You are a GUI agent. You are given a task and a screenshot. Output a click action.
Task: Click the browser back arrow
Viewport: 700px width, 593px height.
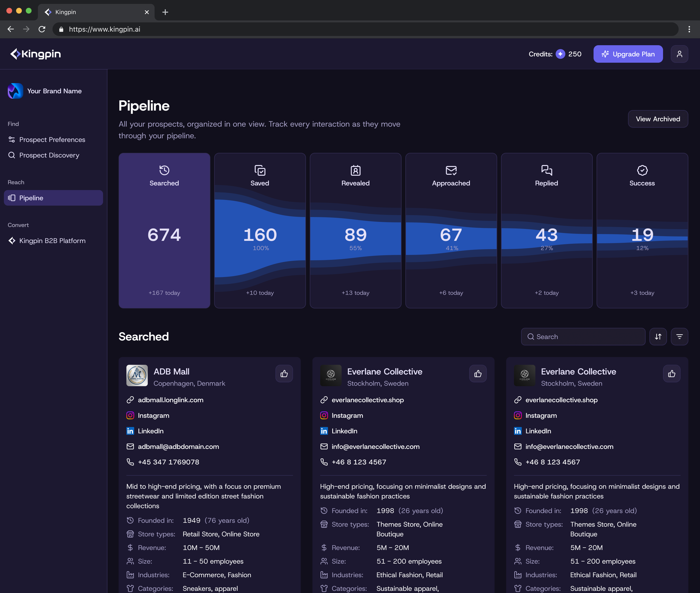point(11,29)
